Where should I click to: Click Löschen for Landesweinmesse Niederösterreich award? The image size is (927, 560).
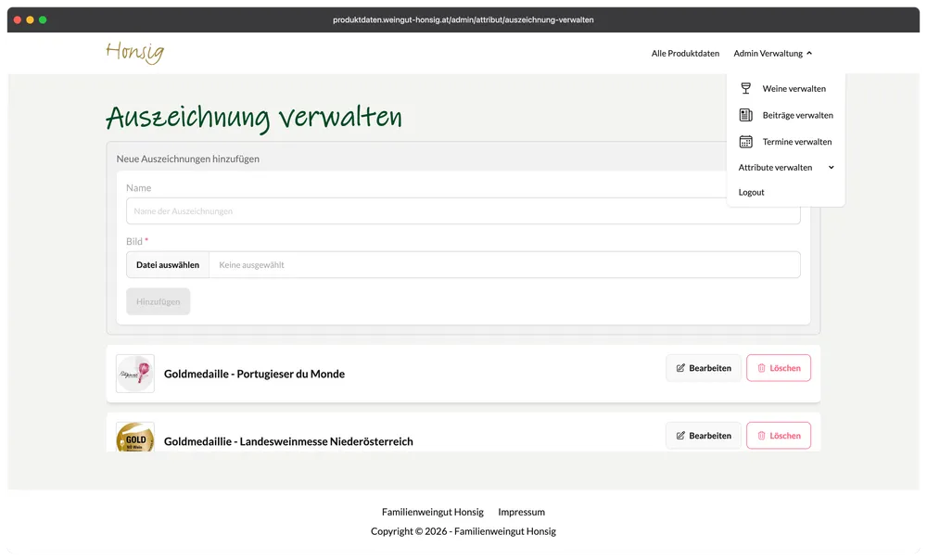[779, 435]
